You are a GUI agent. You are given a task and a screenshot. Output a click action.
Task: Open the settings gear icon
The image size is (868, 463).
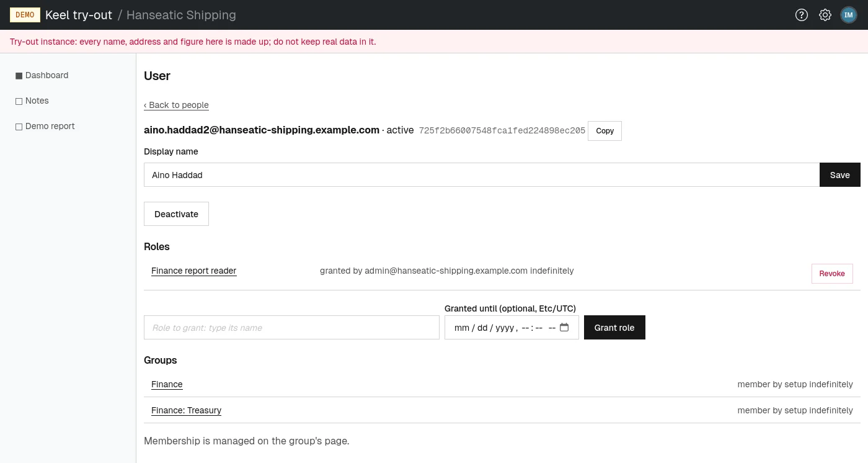pos(825,15)
